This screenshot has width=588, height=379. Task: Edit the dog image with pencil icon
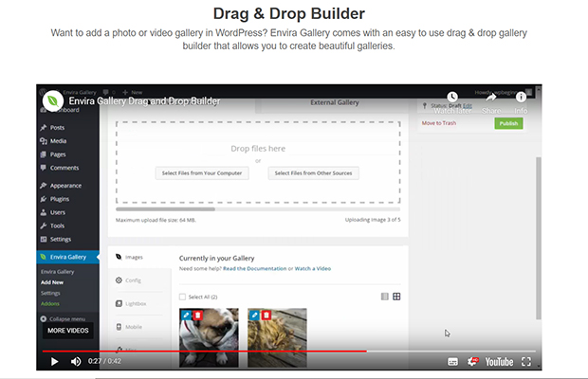pyautogui.click(x=186, y=315)
